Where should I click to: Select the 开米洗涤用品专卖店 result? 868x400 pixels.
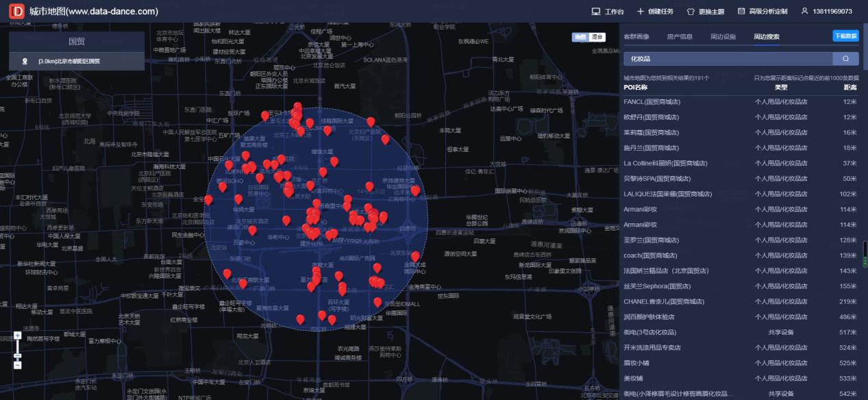[741, 347]
